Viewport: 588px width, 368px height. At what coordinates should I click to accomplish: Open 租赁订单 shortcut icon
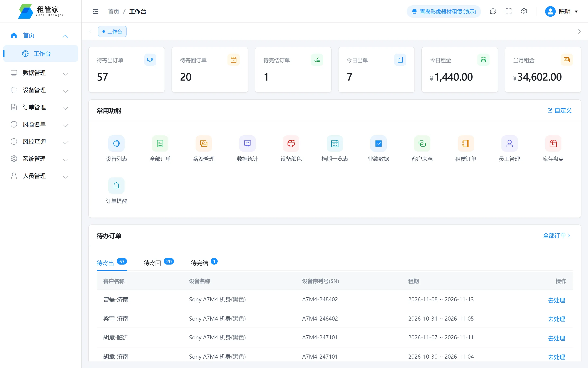(x=466, y=143)
